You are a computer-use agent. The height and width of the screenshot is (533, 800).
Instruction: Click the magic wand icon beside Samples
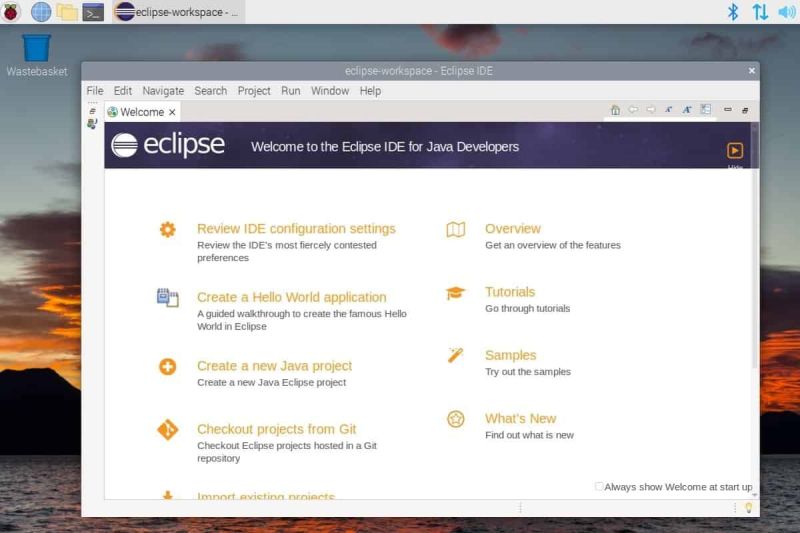pyautogui.click(x=455, y=355)
